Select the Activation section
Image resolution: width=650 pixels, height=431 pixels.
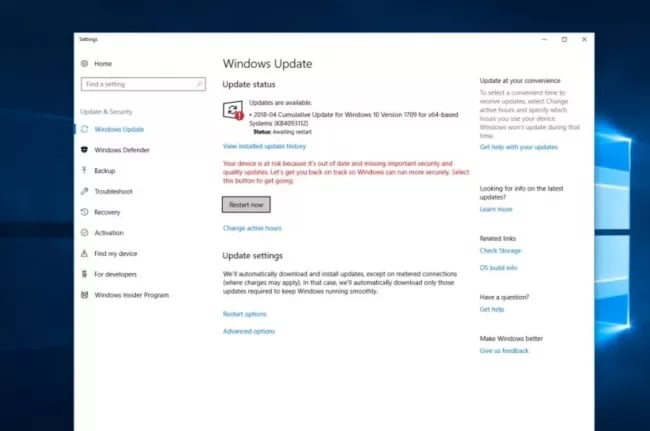point(109,232)
